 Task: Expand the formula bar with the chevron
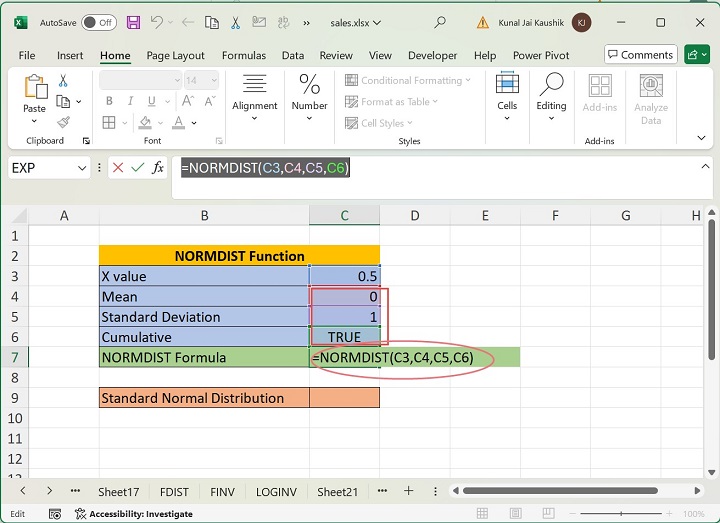tap(706, 167)
